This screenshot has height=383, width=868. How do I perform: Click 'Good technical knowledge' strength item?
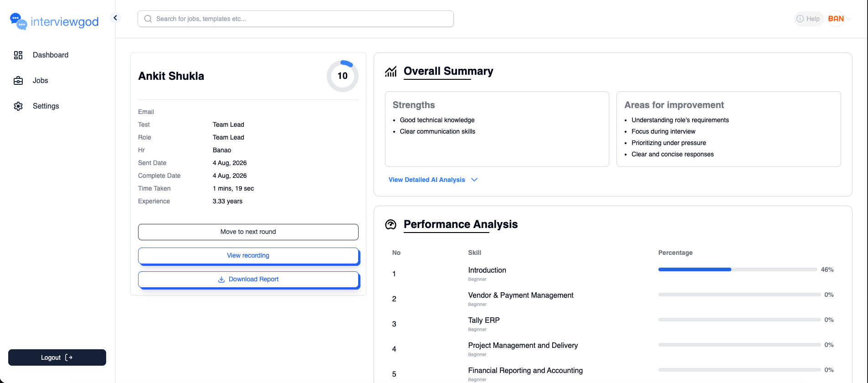pos(437,120)
